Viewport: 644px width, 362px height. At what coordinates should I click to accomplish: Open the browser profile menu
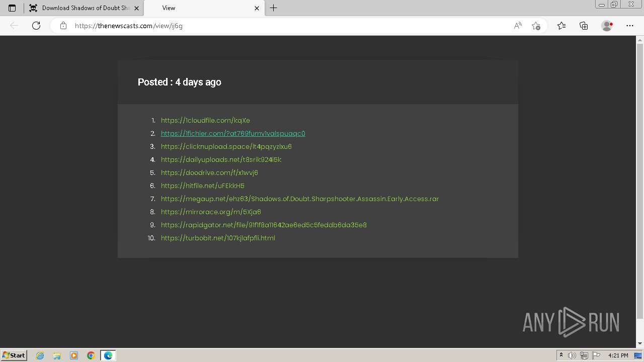coord(607,26)
